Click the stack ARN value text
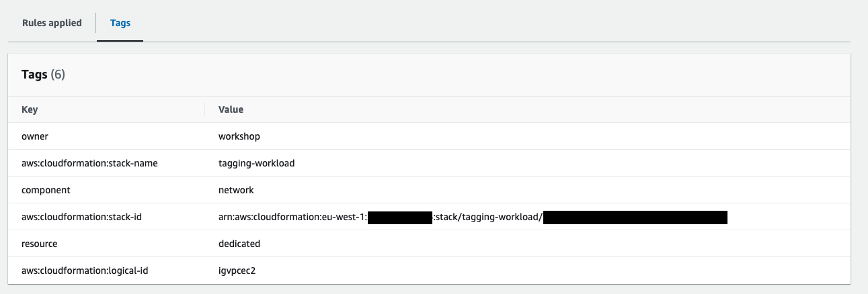 [473, 217]
